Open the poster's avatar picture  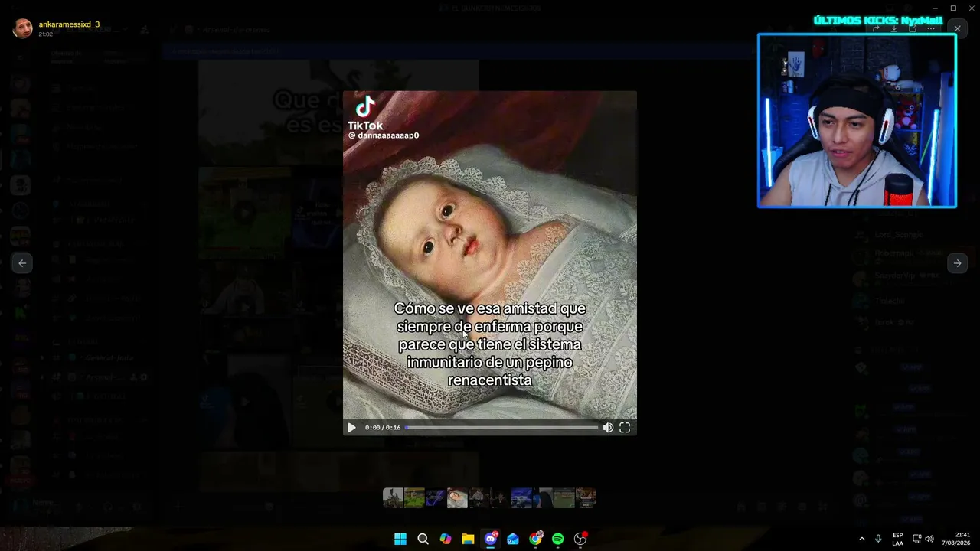(22, 28)
